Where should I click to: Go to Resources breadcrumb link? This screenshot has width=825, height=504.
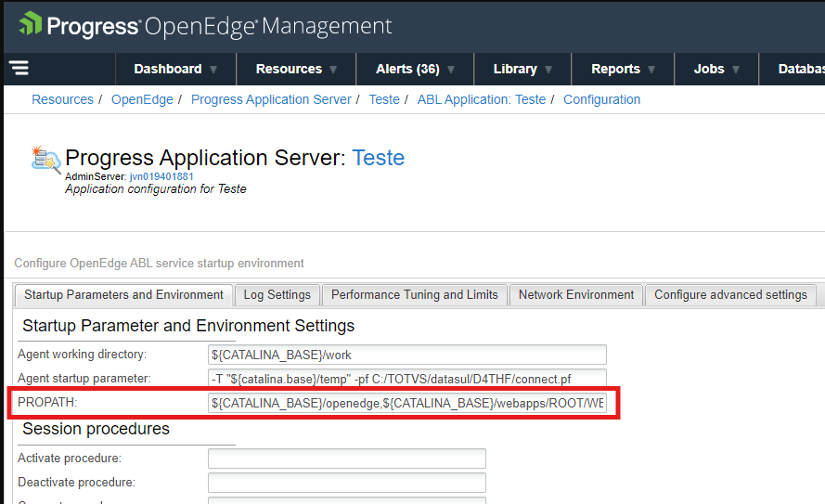pyautogui.click(x=62, y=99)
